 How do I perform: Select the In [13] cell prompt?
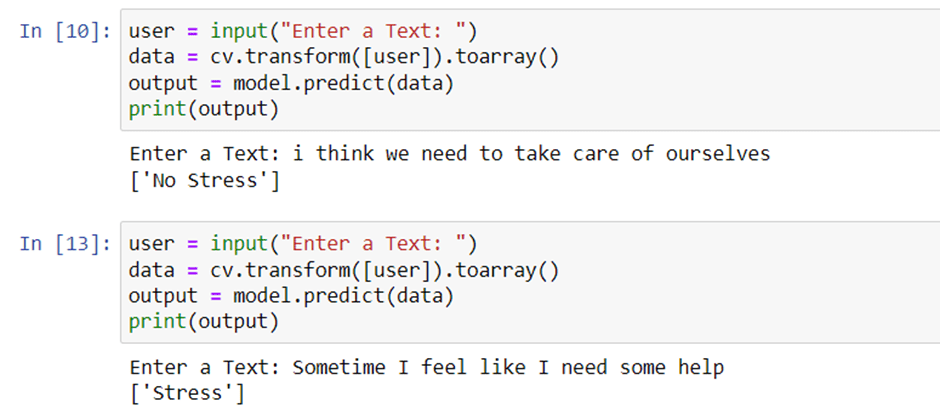pyautogui.click(x=65, y=244)
